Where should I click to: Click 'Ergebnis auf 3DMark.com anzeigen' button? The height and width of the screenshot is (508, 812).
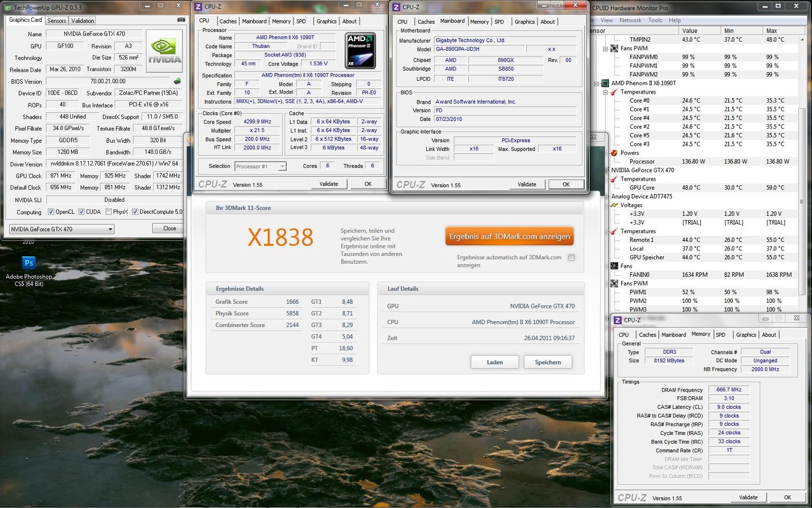(510, 237)
